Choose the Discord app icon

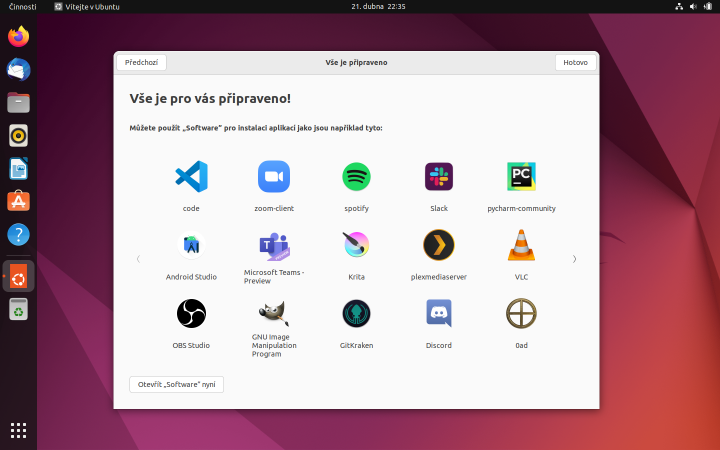tap(439, 313)
